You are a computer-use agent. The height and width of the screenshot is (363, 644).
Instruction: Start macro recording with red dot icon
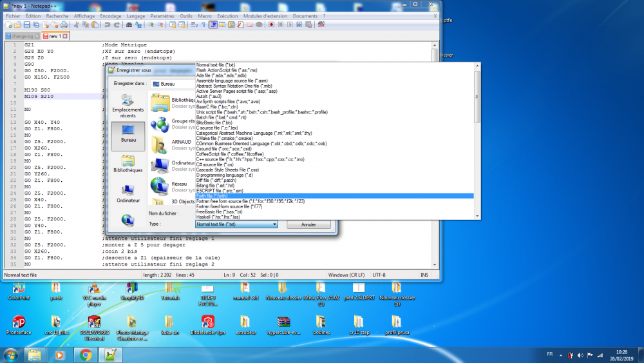tap(272, 25)
